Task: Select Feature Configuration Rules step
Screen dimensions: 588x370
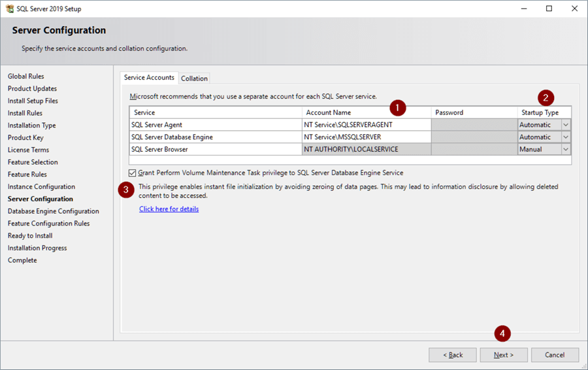Action: coord(48,224)
